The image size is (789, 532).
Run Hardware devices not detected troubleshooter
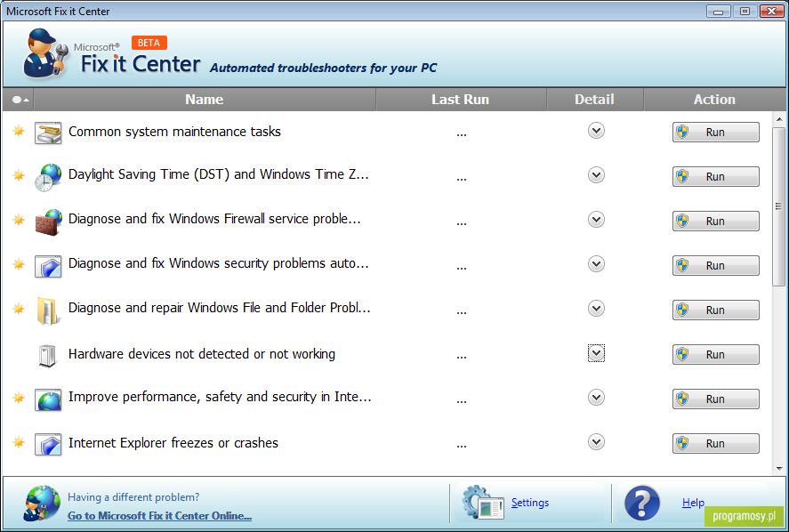pos(715,354)
